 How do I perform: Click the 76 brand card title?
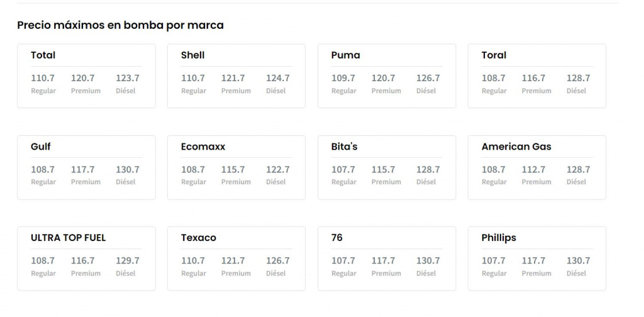click(x=337, y=238)
